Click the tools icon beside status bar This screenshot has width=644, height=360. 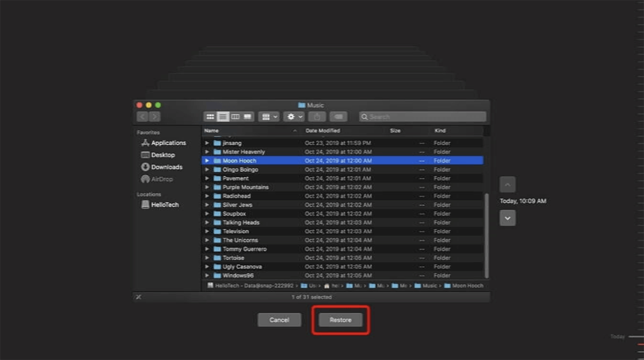click(x=138, y=297)
